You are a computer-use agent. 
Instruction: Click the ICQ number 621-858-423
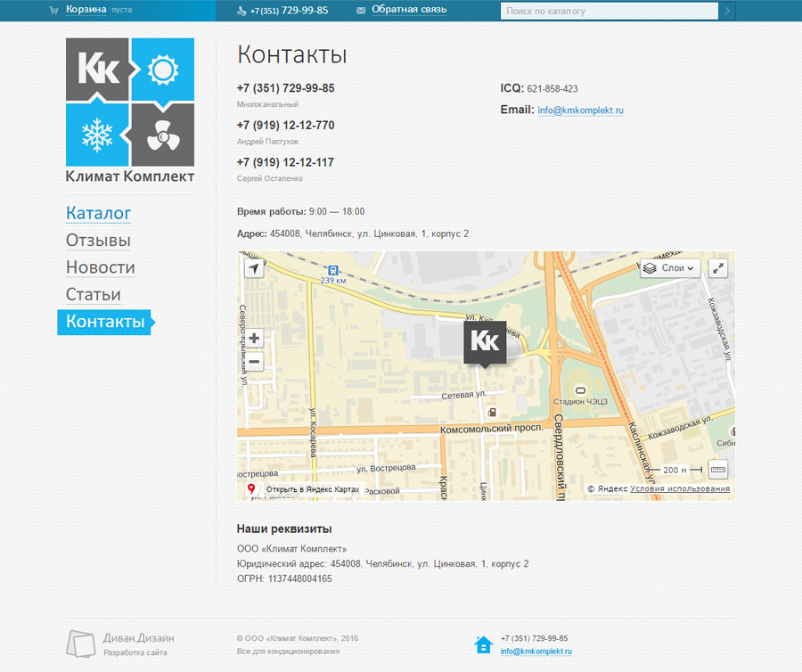click(552, 89)
